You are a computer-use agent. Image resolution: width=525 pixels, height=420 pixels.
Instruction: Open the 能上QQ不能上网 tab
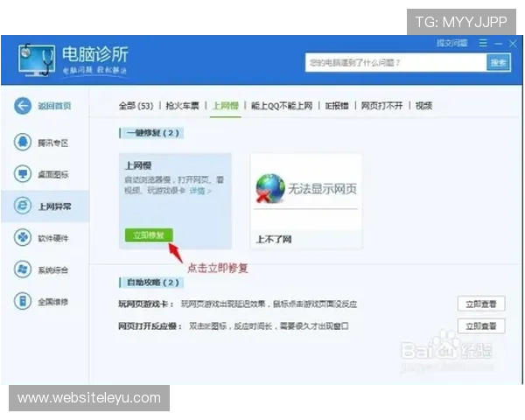pos(282,106)
